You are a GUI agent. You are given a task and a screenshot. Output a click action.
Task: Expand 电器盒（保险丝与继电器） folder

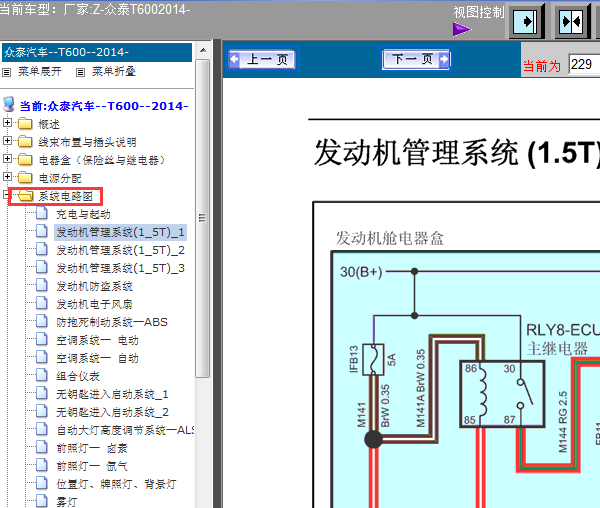pyautogui.click(x=7, y=158)
